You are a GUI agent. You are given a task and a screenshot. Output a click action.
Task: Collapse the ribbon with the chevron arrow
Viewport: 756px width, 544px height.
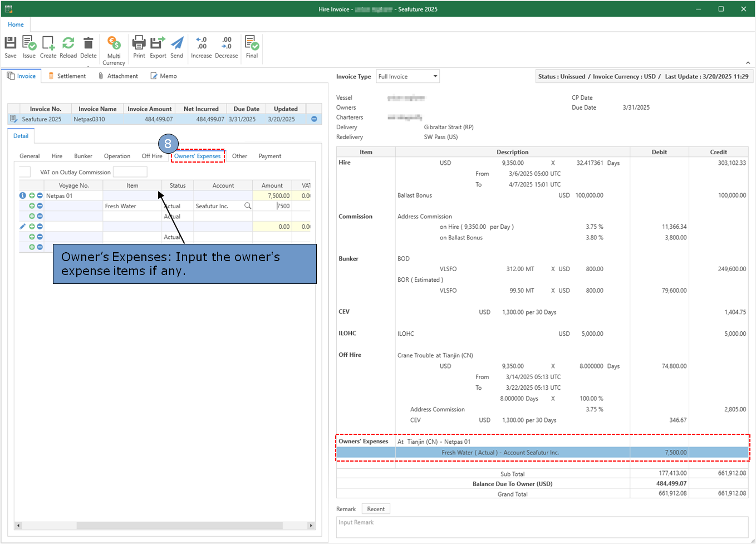pyautogui.click(x=748, y=63)
